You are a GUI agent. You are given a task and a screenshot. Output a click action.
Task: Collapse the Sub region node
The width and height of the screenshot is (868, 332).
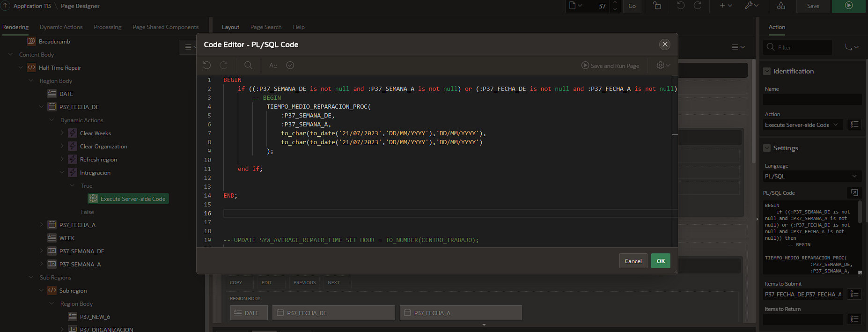coord(41,290)
